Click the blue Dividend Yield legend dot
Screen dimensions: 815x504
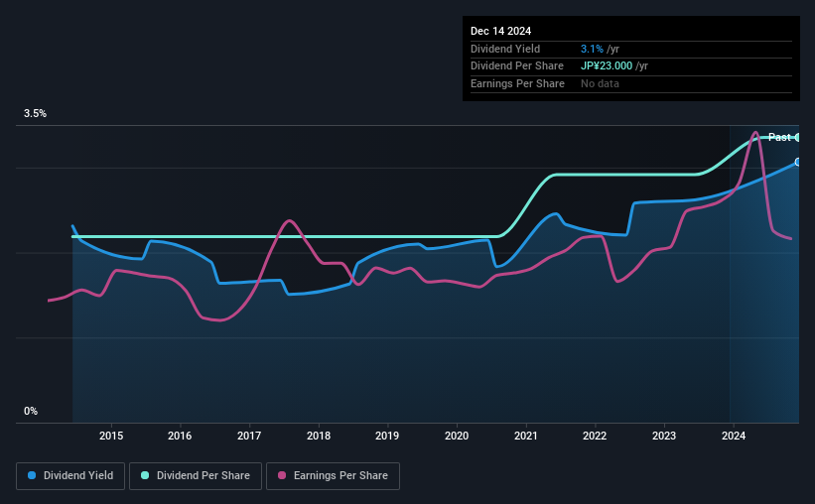click(32, 475)
